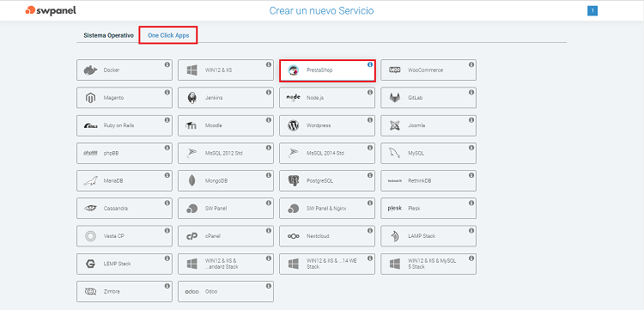644x310 pixels.
Task: Select the Zimbra app card
Action: [x=124, y=291]
